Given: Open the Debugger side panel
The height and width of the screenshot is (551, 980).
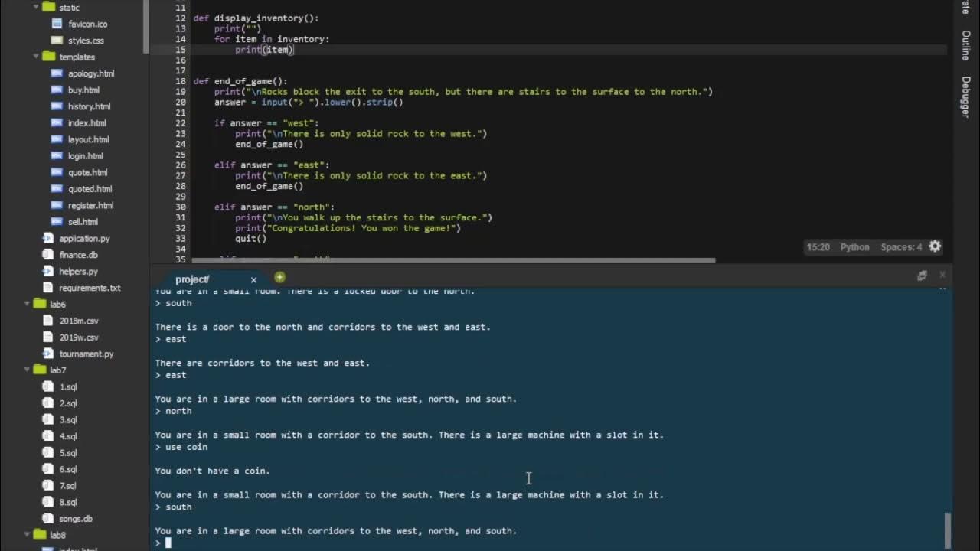Looking at the screenshot, I should 965,97.
